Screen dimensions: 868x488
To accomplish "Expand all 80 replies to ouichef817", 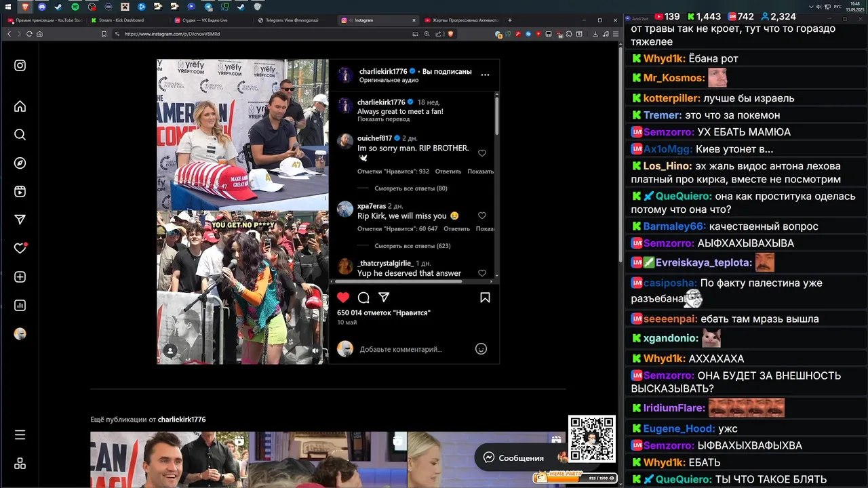I will 410,188.
